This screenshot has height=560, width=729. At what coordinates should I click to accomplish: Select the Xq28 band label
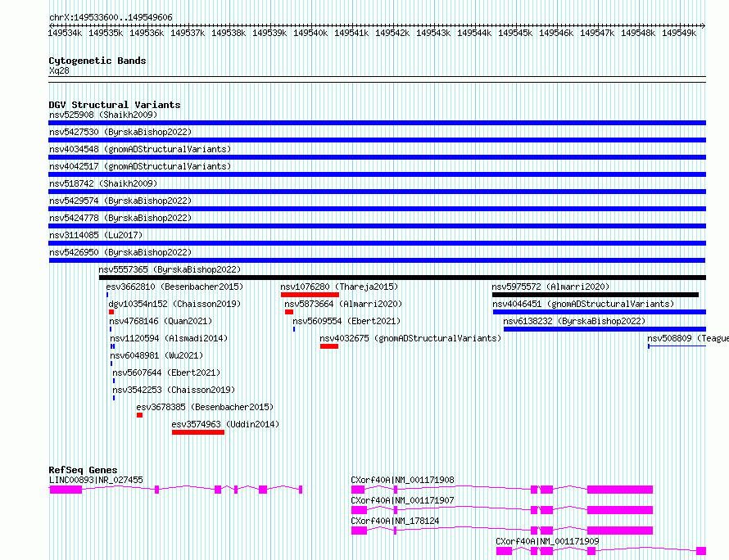pyautogui.click(x=59, y=70)
